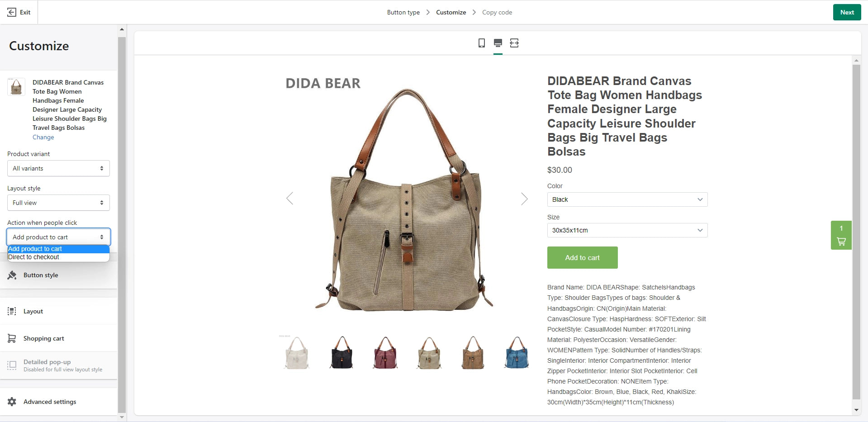
Task: Expand Layout style dropdown
Action: (58, 203)
